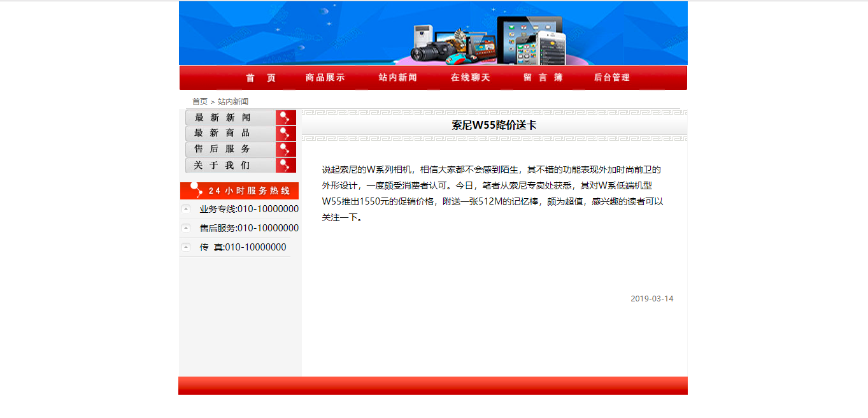Click 传 真:010-10000000 text
Image resolution: width=868 pixels, height=418 pixels.
click(x=243, y=247)
